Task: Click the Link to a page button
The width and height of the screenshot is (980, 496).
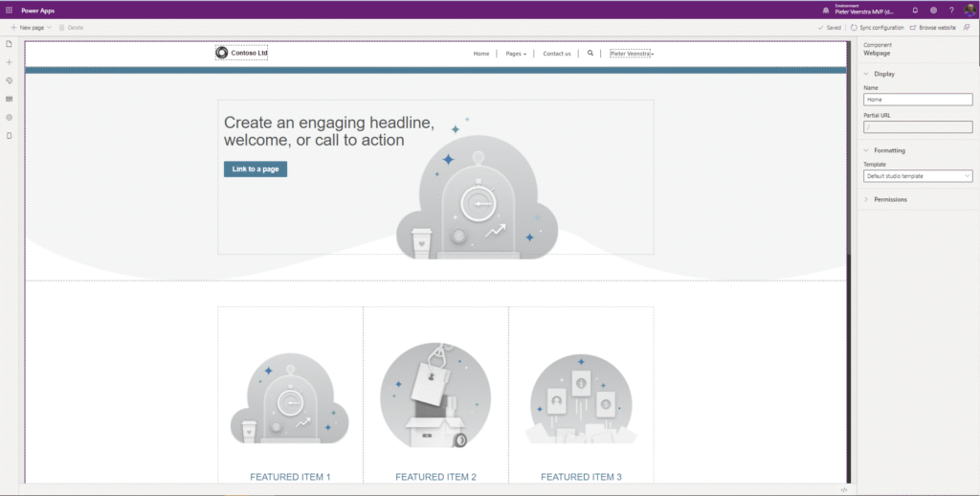Action: coord(256,169)
